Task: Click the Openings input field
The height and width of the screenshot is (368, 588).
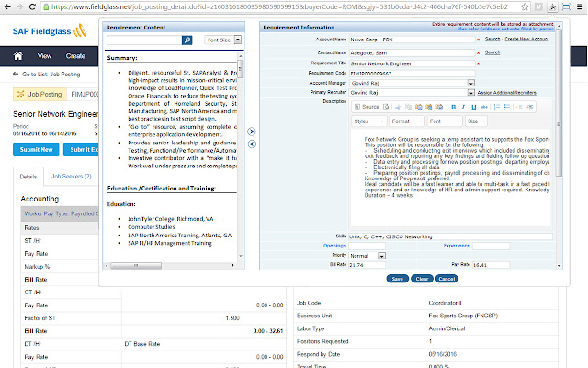Action: point(367,246)
